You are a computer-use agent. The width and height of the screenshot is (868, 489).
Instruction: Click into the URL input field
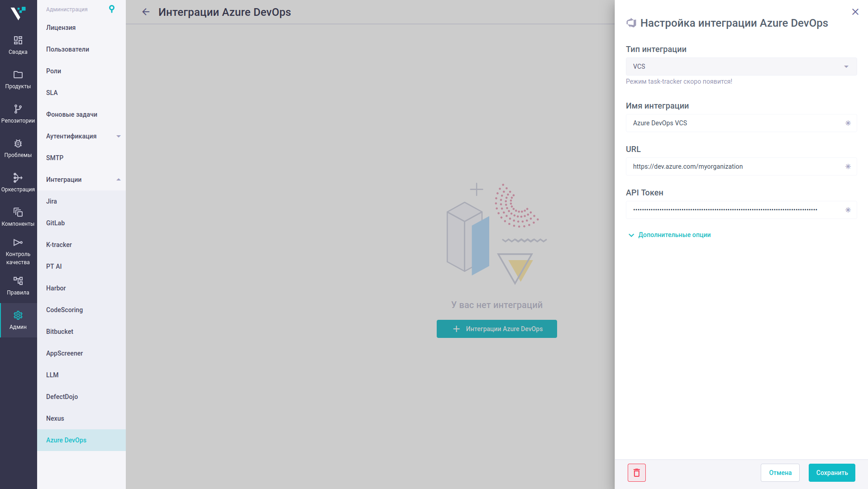click(x=735, y=166)
